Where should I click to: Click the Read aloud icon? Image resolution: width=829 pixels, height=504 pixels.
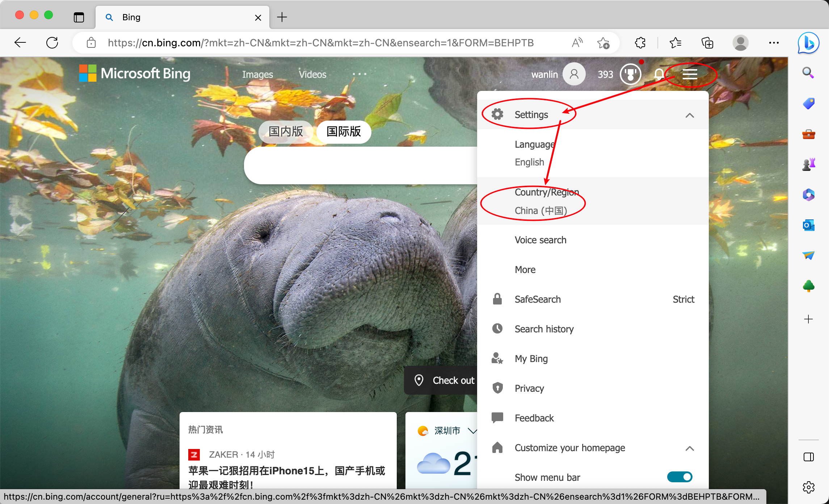[577, 43]
